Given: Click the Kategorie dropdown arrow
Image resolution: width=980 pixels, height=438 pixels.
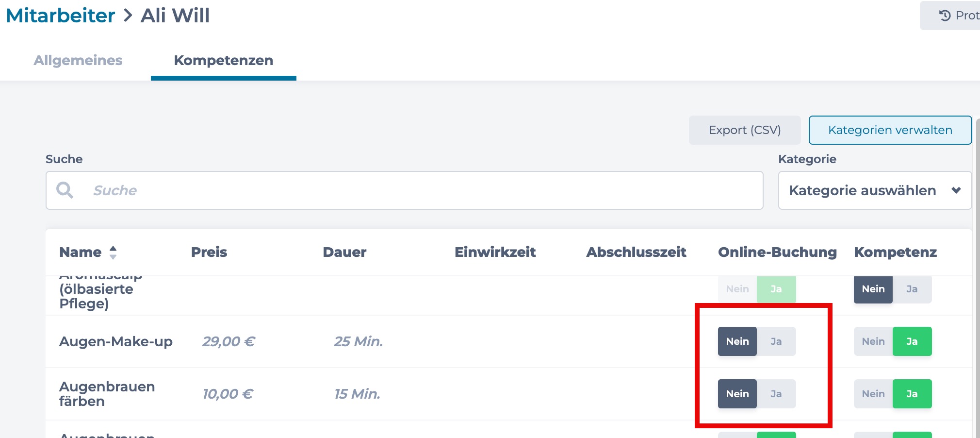Looking at the screenshot, I should pos(956,190).
